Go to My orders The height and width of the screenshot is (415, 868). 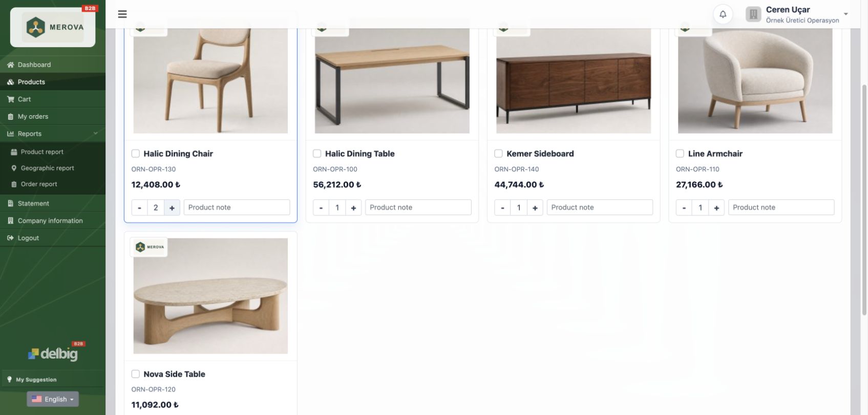(33, 116)
